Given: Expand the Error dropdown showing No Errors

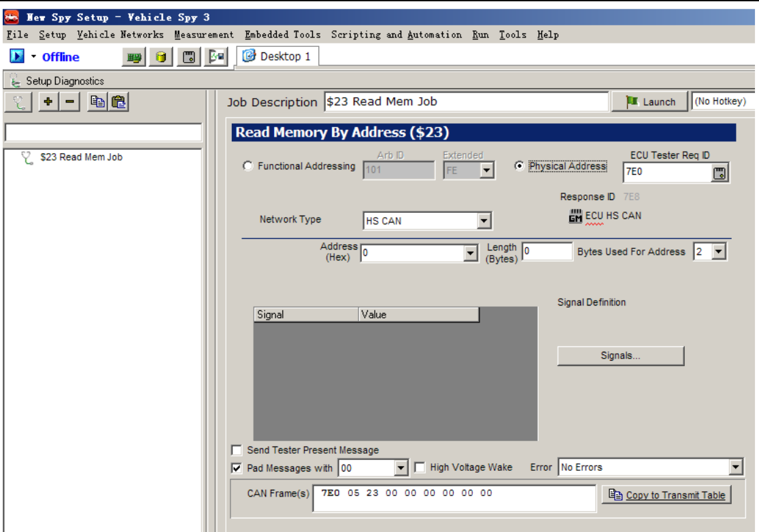Looking at the screenshot, I should pyautogui.click(x=736, y=467).
